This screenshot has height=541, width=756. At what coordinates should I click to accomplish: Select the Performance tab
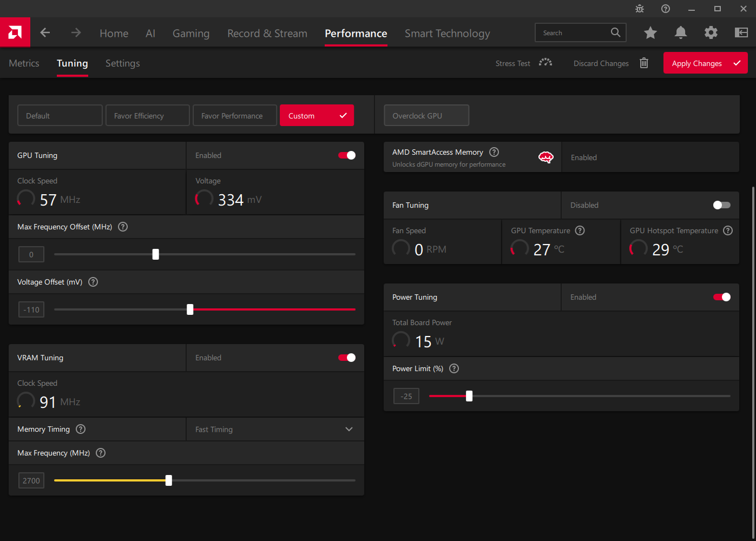click(x=356, y=33)
